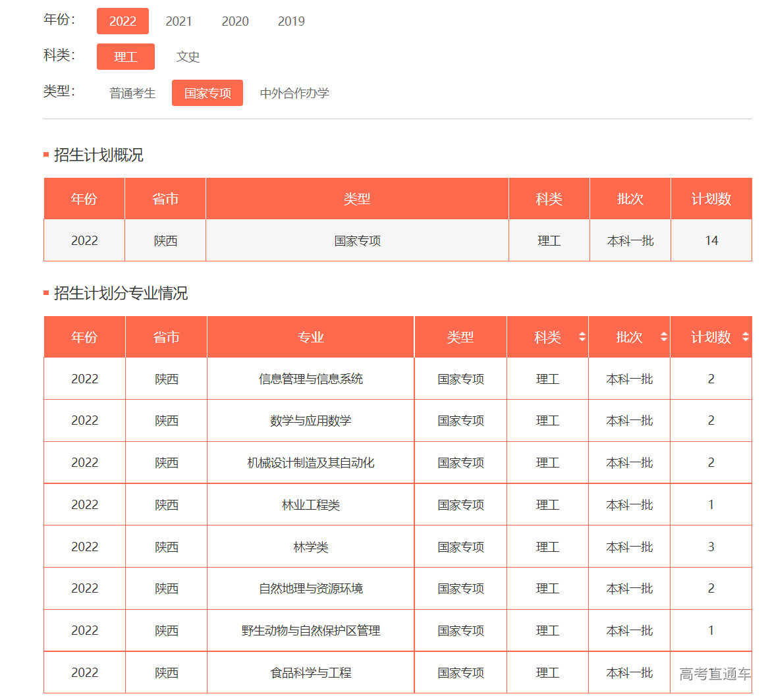Viewport: 770px width, 700px height.
Task: Switch to the 普通考生 type tab
Action: coord(132,93)
